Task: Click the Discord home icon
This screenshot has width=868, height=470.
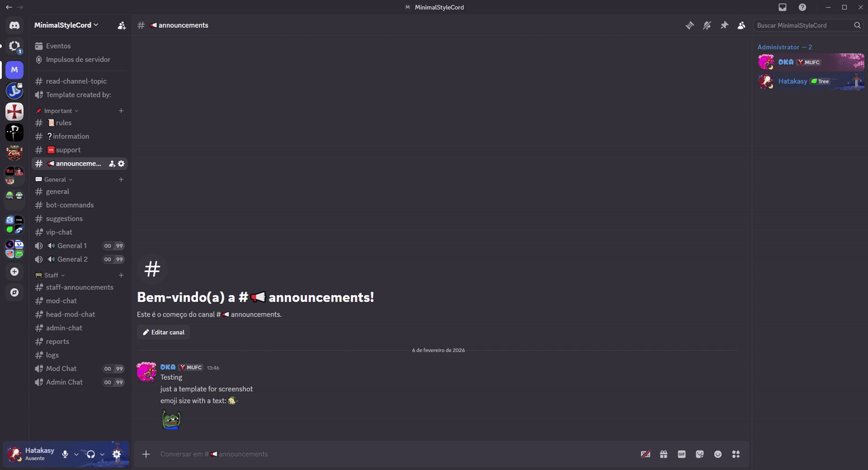Action: pyautogui.click(x=14, y=25)
